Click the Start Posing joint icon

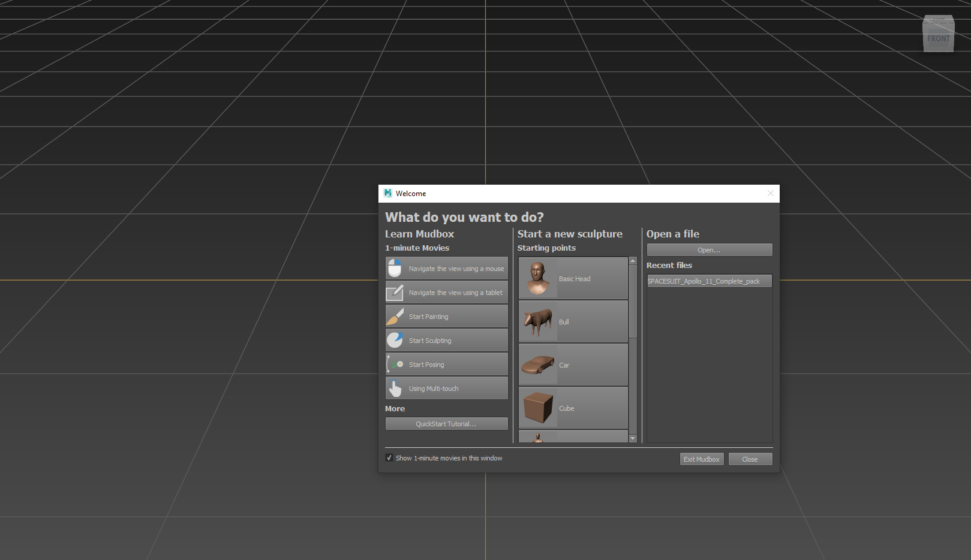(x=395, y=364)
